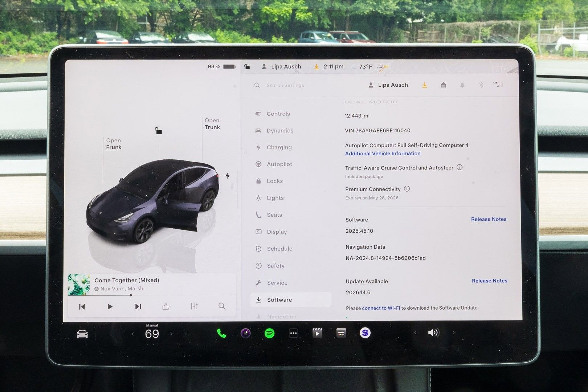Open the Trunk
588x392 pixels.
pos(212,124)
